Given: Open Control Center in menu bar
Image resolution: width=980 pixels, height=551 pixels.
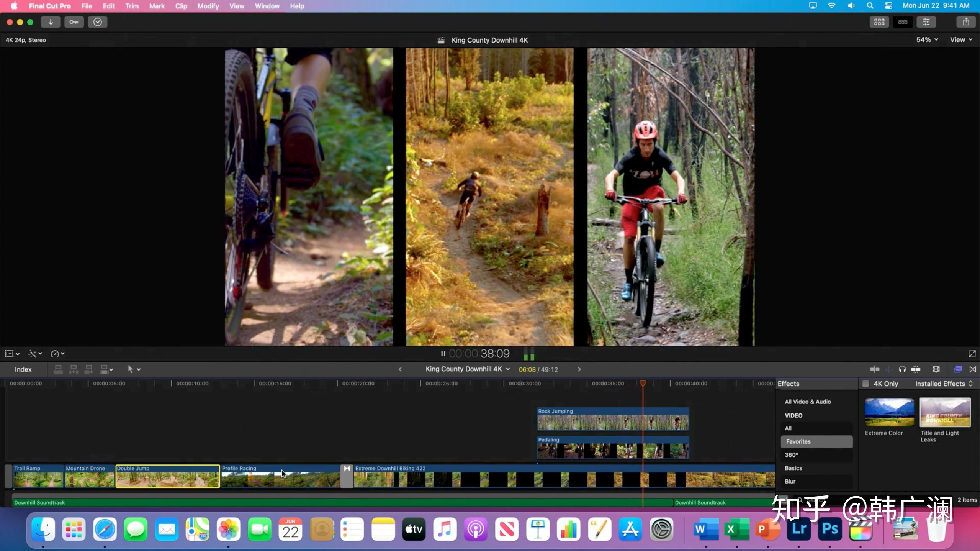Looking at the screenshot, I should click(888, 6).
